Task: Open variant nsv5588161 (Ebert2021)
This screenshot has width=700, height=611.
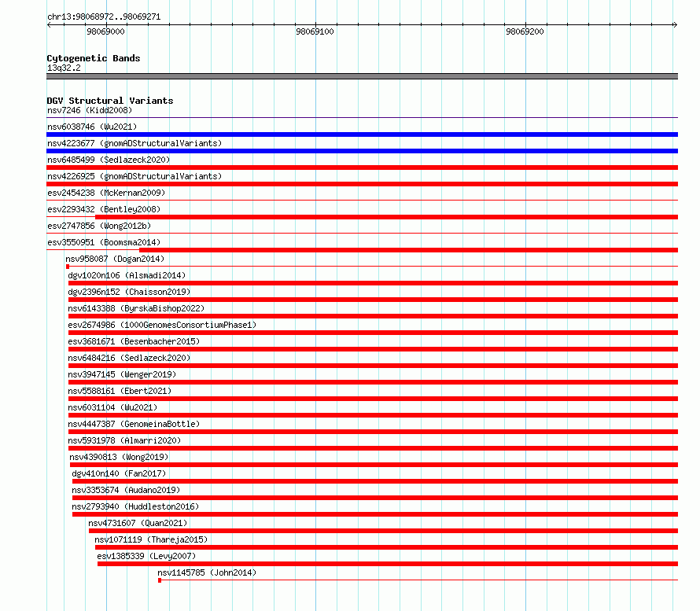Action: pos(120,391)
